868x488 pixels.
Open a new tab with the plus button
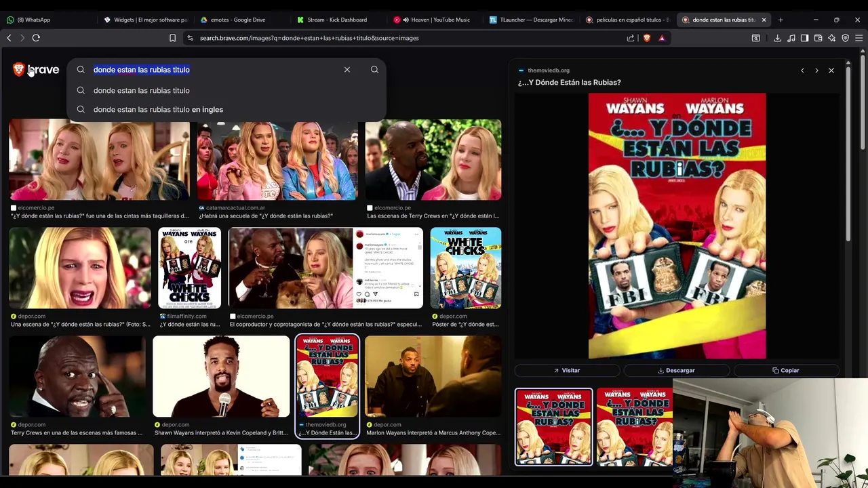point(781,20)
